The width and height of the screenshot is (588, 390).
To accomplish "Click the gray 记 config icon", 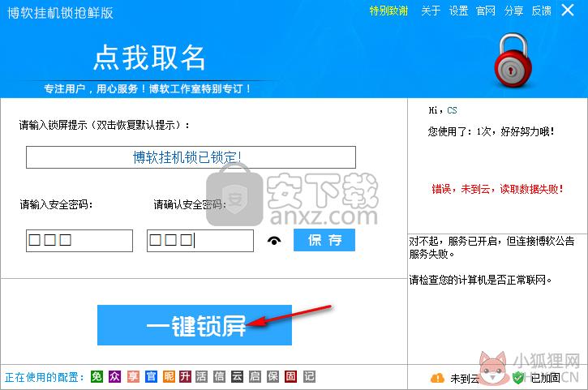I will coord(309,376).
